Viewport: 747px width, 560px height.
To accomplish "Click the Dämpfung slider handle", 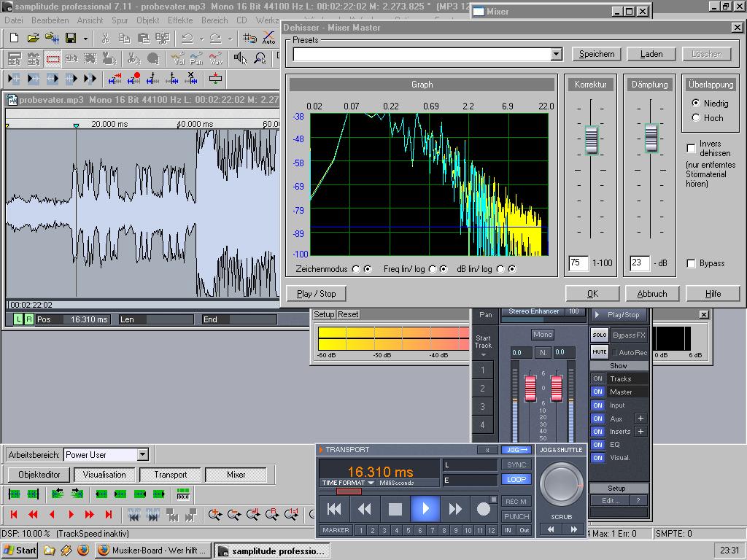I will click(x=651, y=137).
